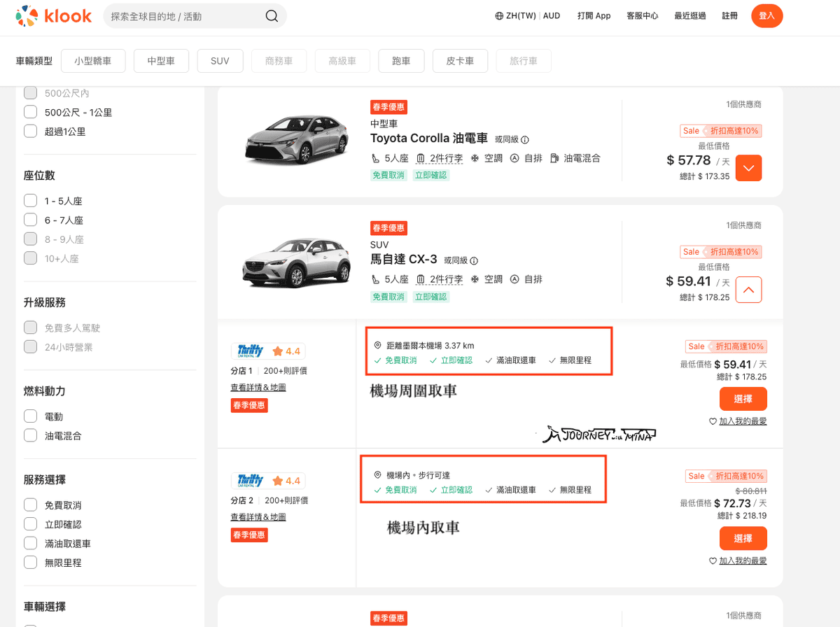840x627 pixels.
Task: Click 春季優惠 tag on Toyota Corolla card
Action: (x=388, y=107)
